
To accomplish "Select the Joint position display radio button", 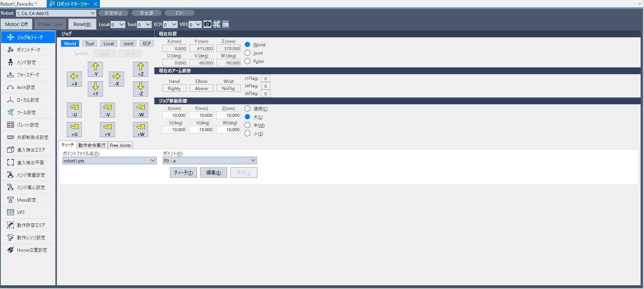I will [248, 53].
